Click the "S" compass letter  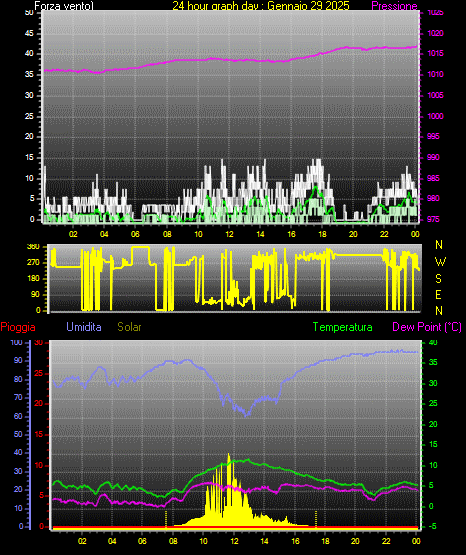(x=438, y=279)
